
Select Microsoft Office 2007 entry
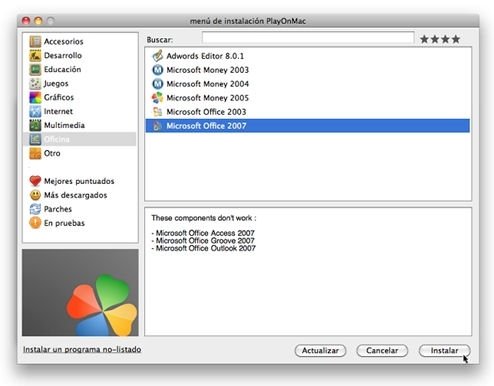pyautogui.click(x=307, y=126)
